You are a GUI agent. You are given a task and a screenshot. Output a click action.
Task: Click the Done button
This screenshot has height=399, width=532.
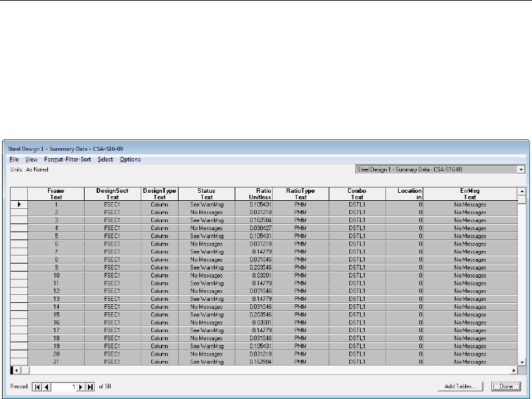click(x=506, y=386)
